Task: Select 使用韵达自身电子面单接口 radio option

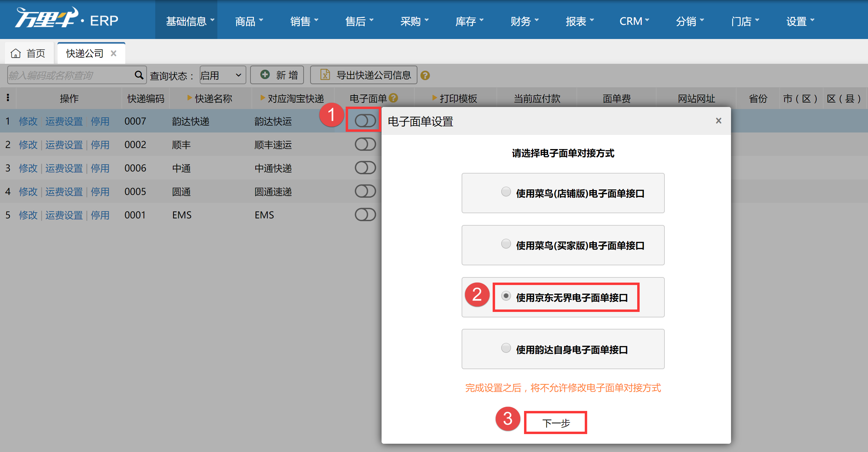Action: click(x=506, y=348)
